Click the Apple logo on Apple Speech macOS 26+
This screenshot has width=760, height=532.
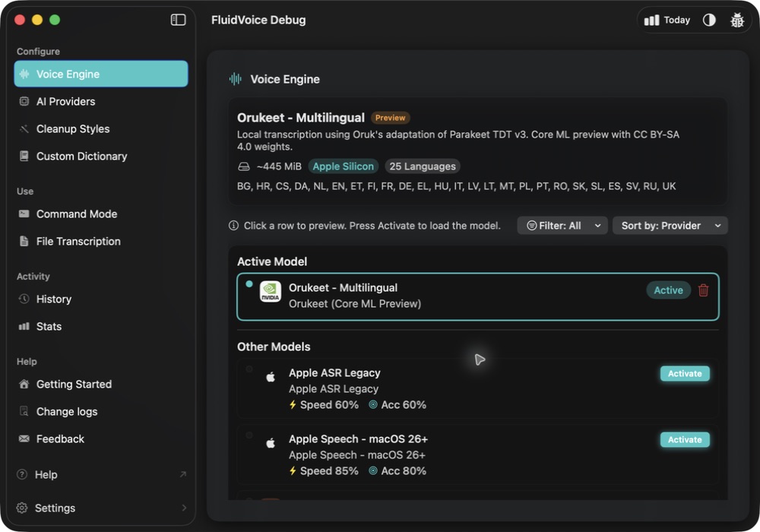[271, 443]
